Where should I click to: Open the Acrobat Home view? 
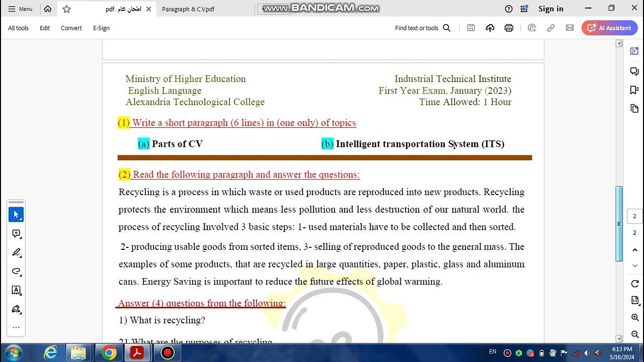(x=48, y=9)
